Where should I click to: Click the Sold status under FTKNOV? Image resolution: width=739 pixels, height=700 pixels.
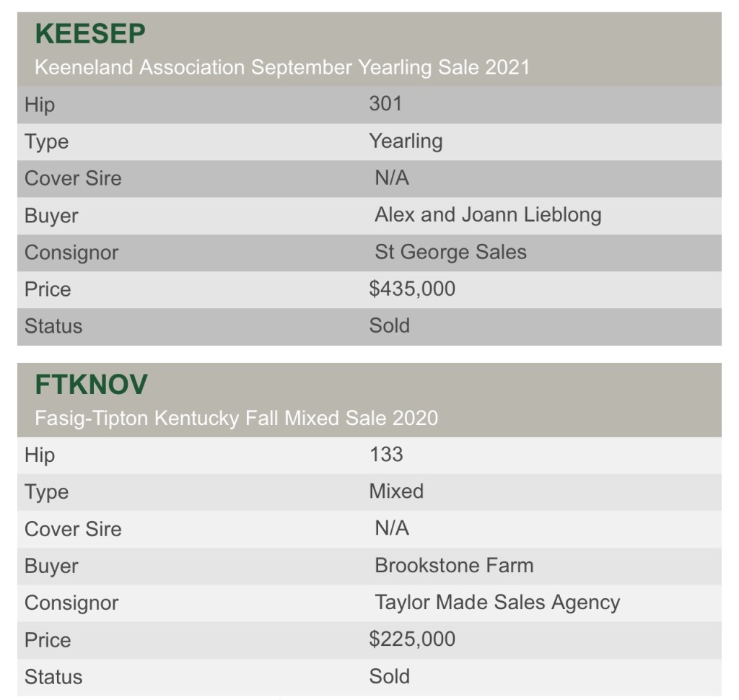[390, 676]
